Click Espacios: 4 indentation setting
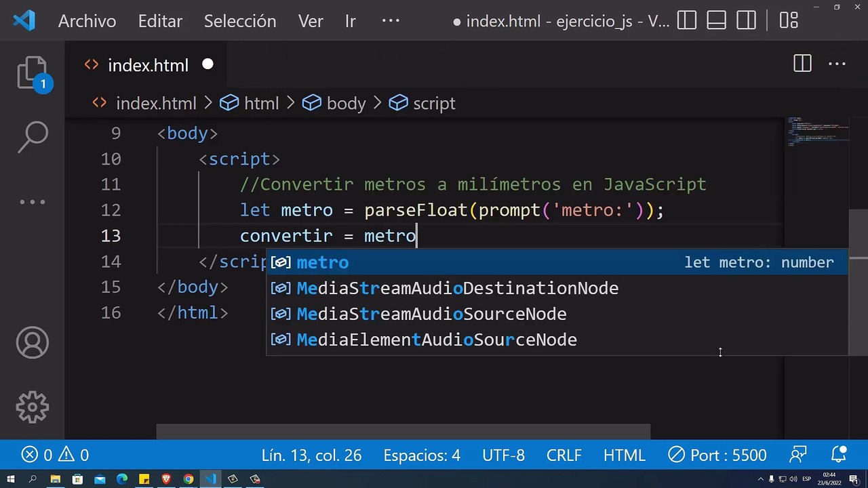Viewport: 868px width, 488px height. (x=422, y=455)
